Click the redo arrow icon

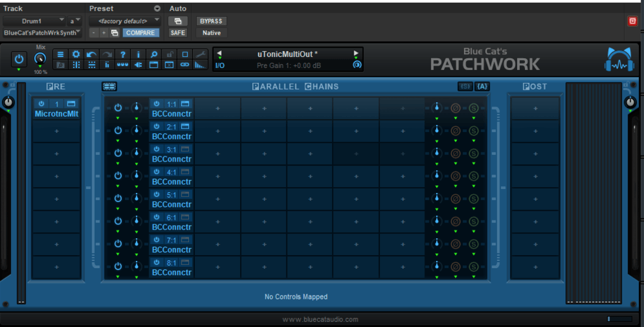(107, 54)
